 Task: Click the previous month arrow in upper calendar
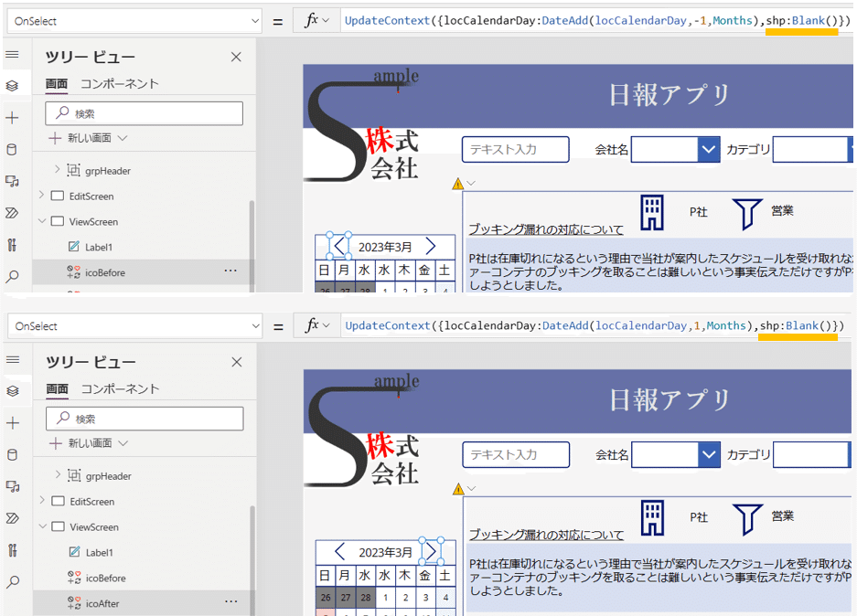click(x=339, y=246)
